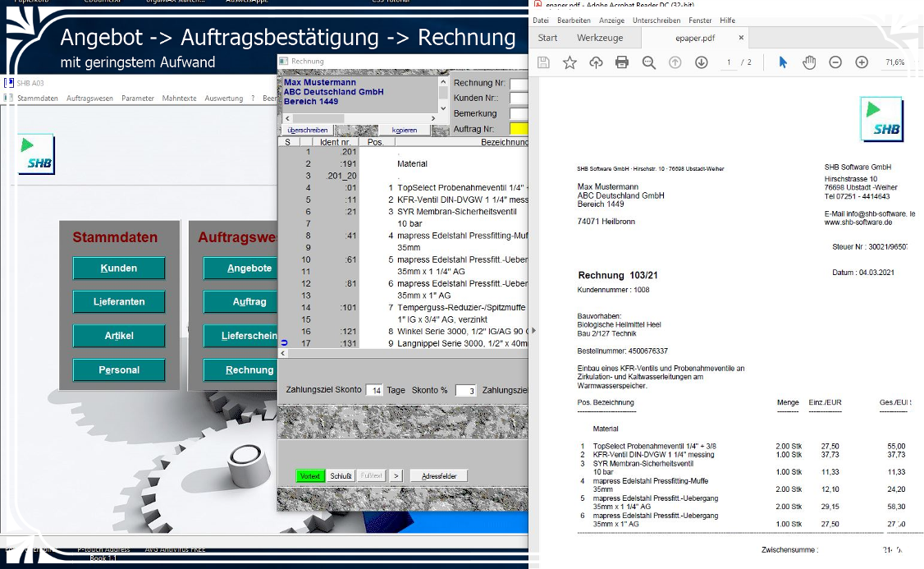Click the Kunden button under Stammdaten
The height and width of the screenshot is (569, 924).
tap(119, 268)
